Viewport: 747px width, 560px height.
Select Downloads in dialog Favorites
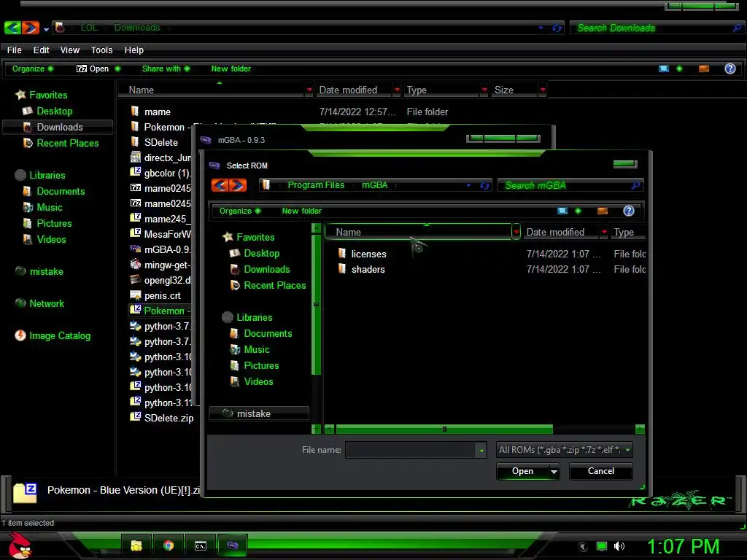point(267,270)
